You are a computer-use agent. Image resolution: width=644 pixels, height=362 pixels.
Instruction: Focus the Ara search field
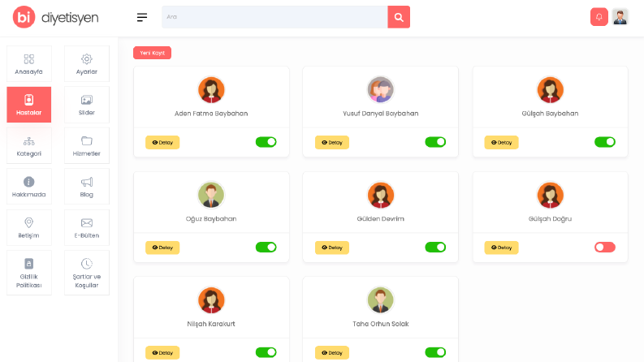tap(274, 17)
